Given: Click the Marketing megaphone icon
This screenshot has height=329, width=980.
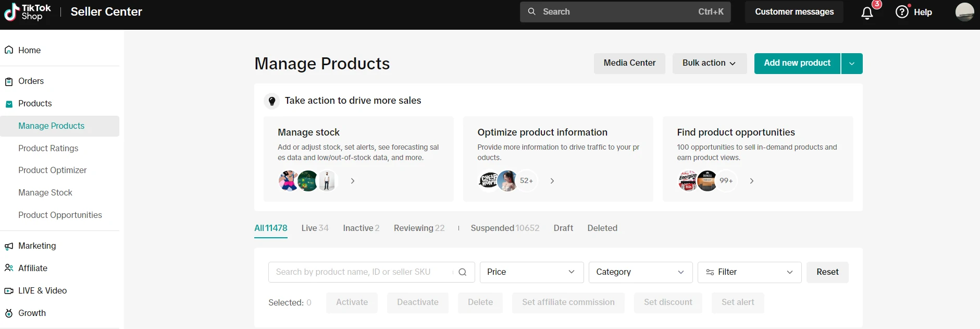Looking at the screenshot, I should 9,246.
